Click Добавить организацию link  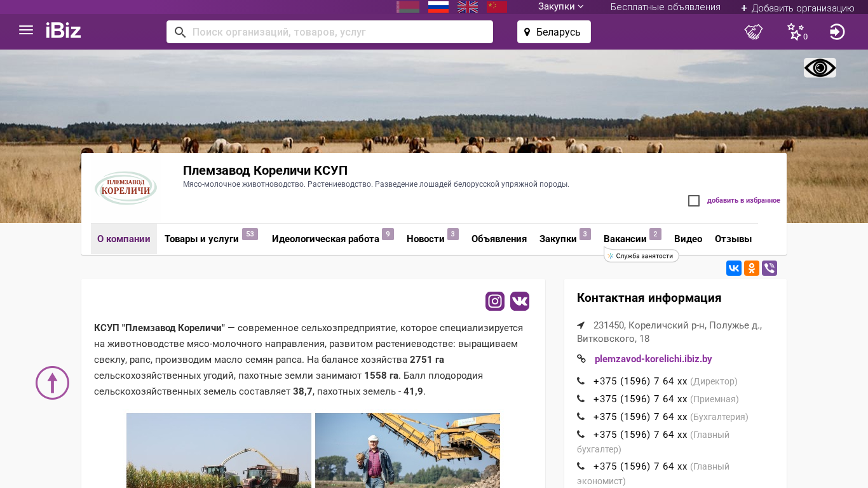[797, 8]
